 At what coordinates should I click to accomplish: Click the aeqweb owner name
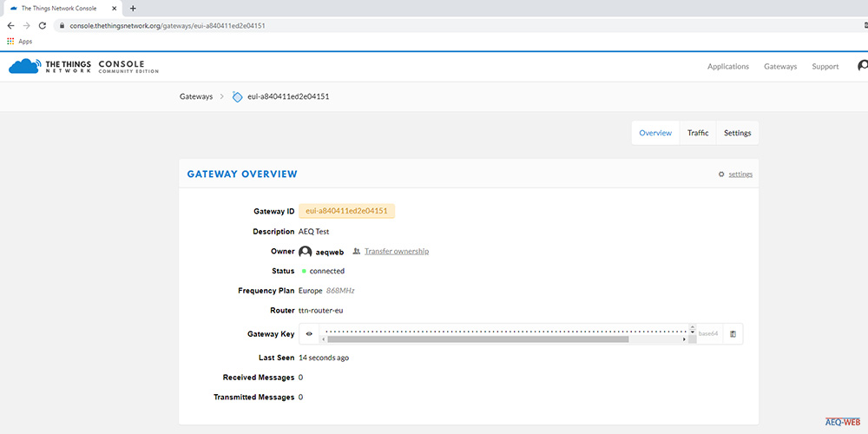tap(330, 252)
